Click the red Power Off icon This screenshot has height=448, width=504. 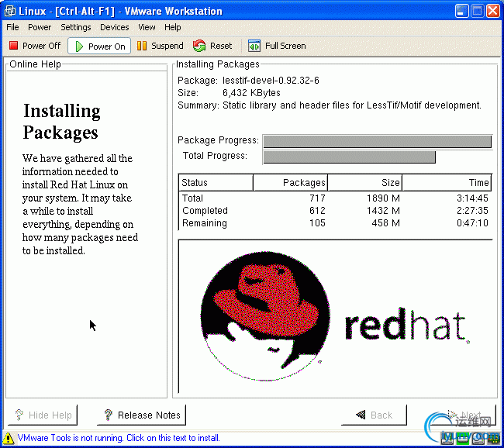pos(13,46)
